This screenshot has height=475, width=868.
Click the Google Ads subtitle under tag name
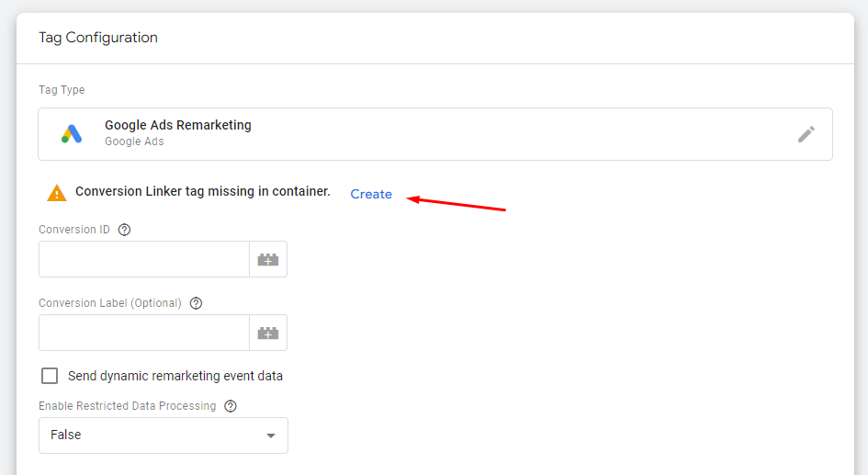(x=134, y=141)
